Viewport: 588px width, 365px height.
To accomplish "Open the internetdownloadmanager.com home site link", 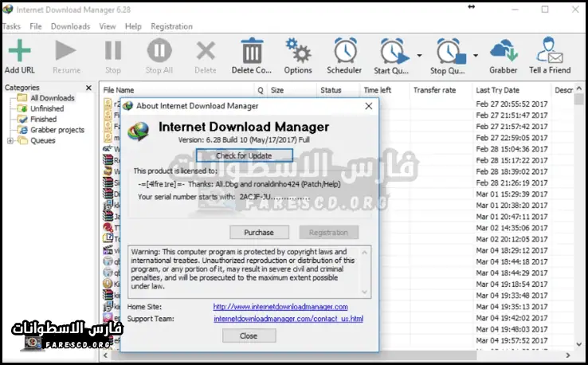I will pos(280,307).
